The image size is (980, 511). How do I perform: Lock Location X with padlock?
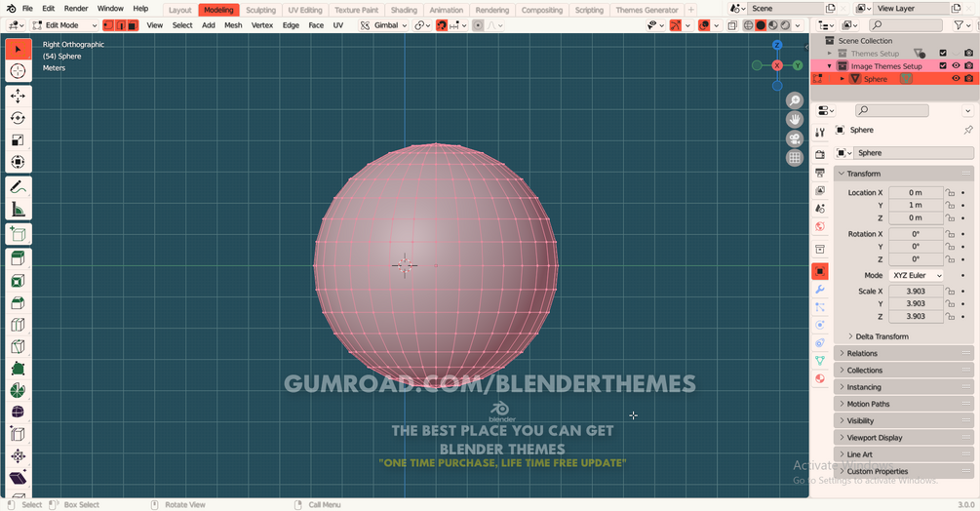(950, 192)
